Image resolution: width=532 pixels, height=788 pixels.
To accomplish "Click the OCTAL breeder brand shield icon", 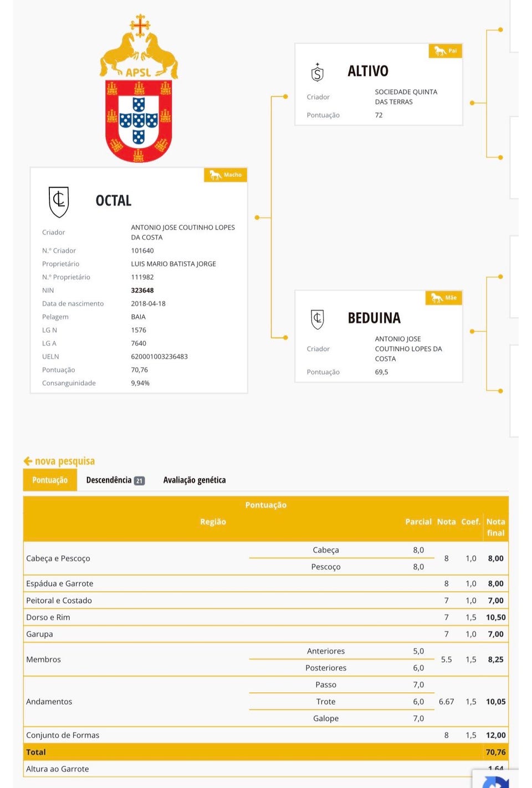I will point(59,202).
